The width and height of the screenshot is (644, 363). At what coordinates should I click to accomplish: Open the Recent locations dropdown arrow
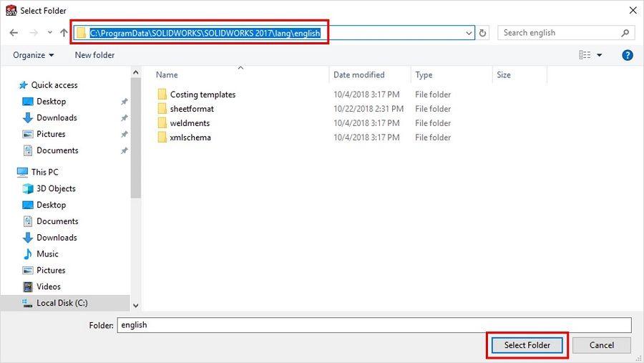coord(49,33)
